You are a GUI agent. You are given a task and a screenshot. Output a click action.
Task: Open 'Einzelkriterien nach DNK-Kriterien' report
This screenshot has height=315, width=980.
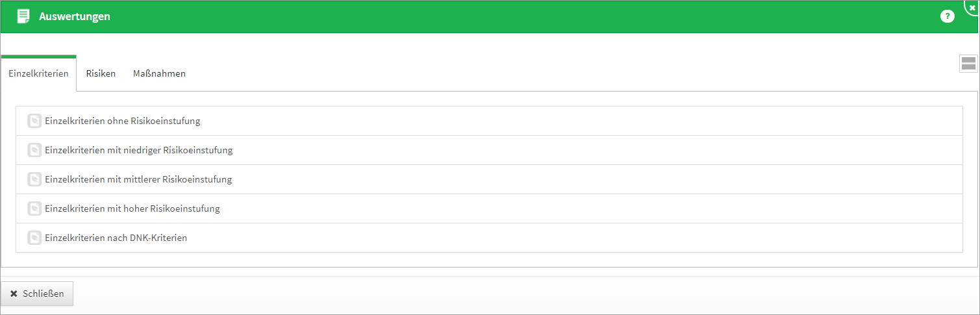point(116,238)
